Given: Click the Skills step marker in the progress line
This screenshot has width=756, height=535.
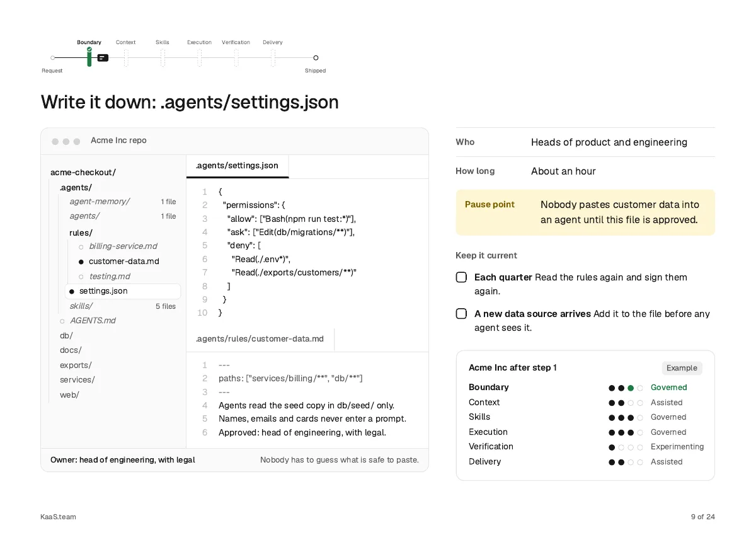Looking at the screenshot, I should [x=163, y=58].
